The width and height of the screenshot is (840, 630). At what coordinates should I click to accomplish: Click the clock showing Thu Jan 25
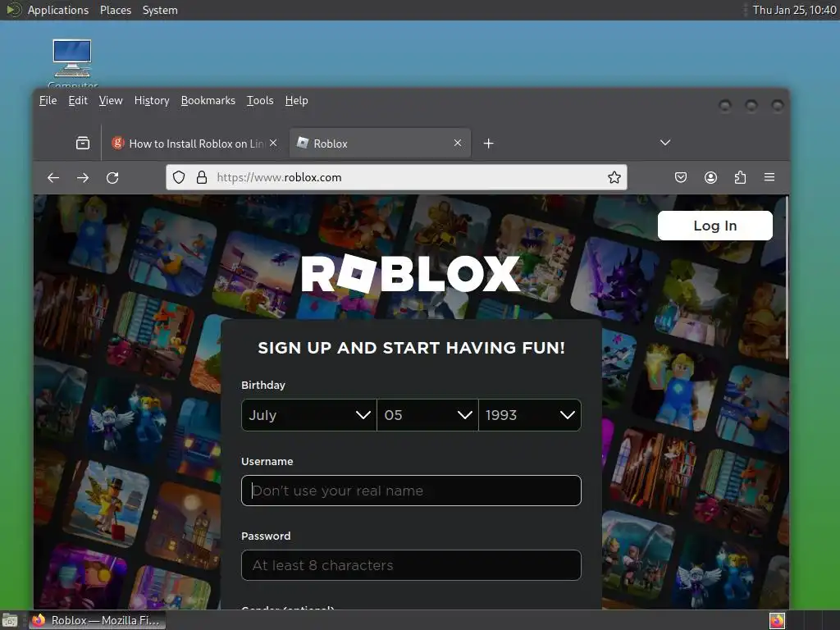pos(794,10)
